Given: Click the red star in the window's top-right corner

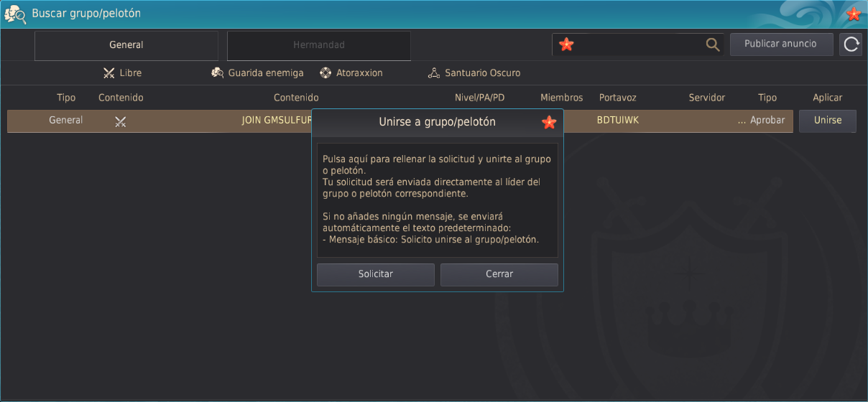Looking at the screenshot, I should point(854,14).
